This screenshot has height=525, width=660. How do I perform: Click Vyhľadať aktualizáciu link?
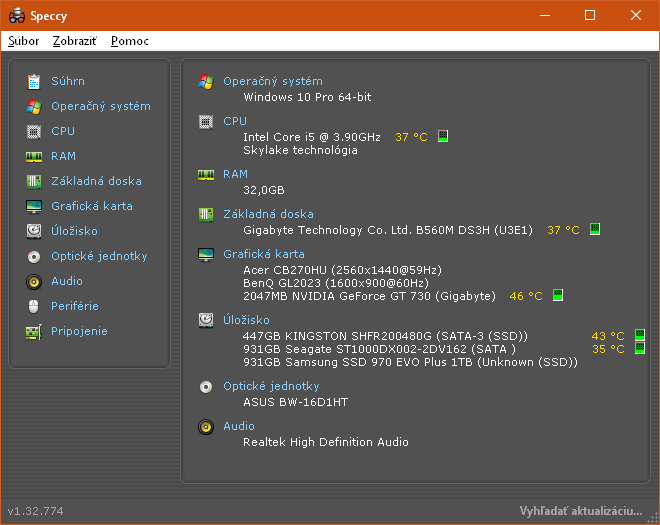point(580,511)
